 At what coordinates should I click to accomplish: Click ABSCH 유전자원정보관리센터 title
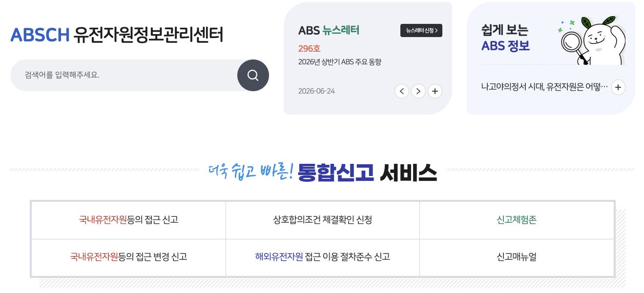117,35
